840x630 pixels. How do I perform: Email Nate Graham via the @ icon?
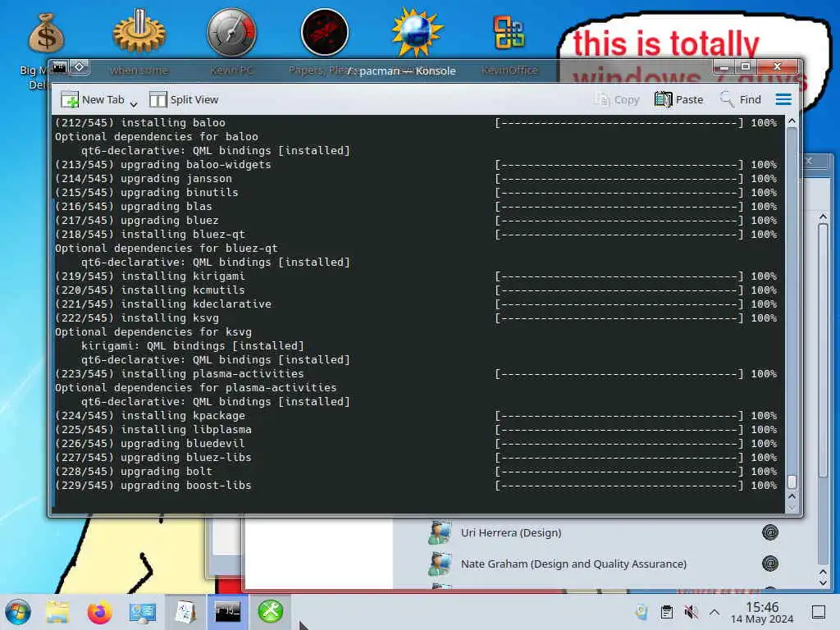(769, 564)
